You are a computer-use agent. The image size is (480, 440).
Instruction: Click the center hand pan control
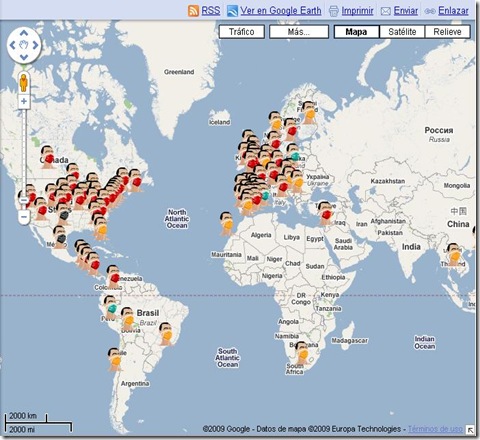(x=24, y=45)
